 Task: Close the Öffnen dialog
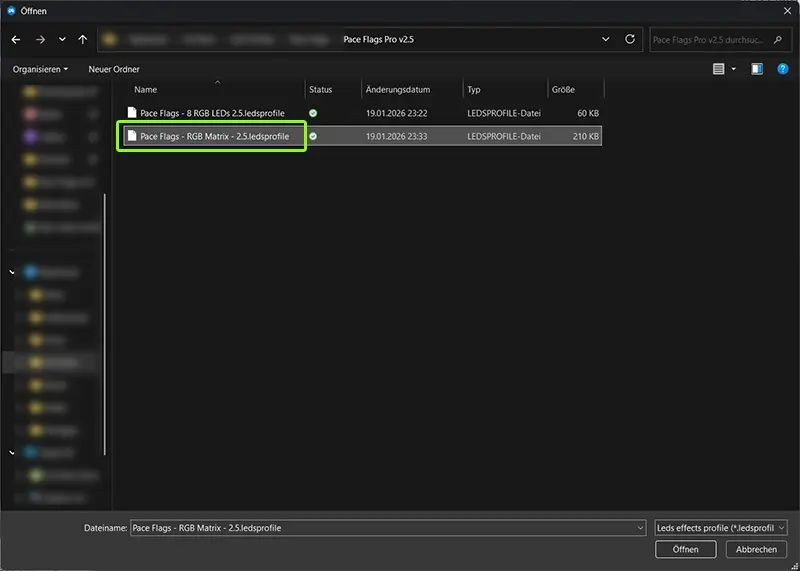pos(787,10)
